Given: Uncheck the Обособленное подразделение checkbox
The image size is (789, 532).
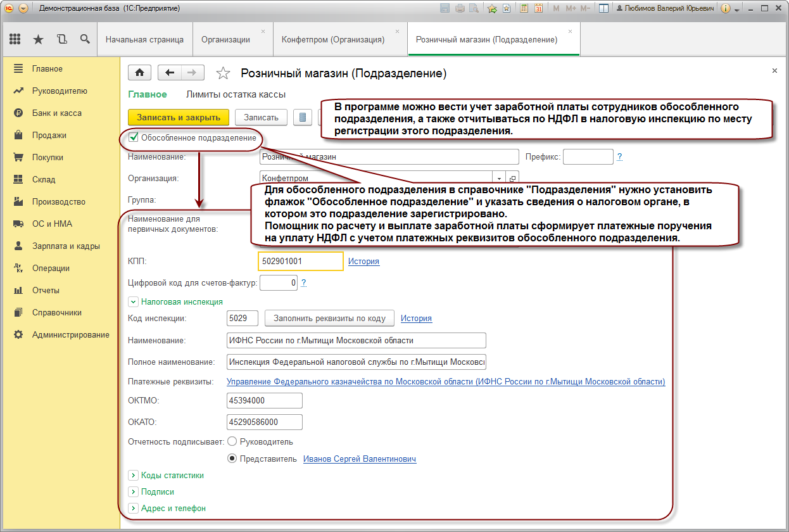Looking at the screenshot, I should click(x=134, y=137).
